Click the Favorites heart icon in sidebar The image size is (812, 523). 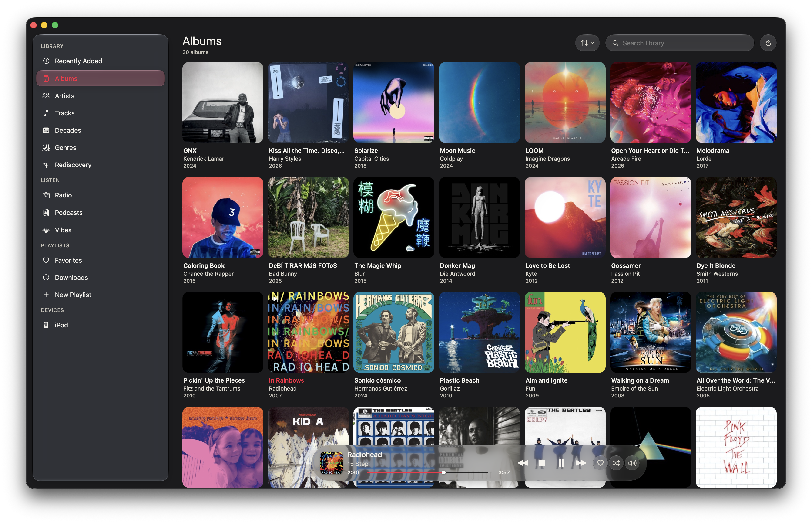[46, 260]
